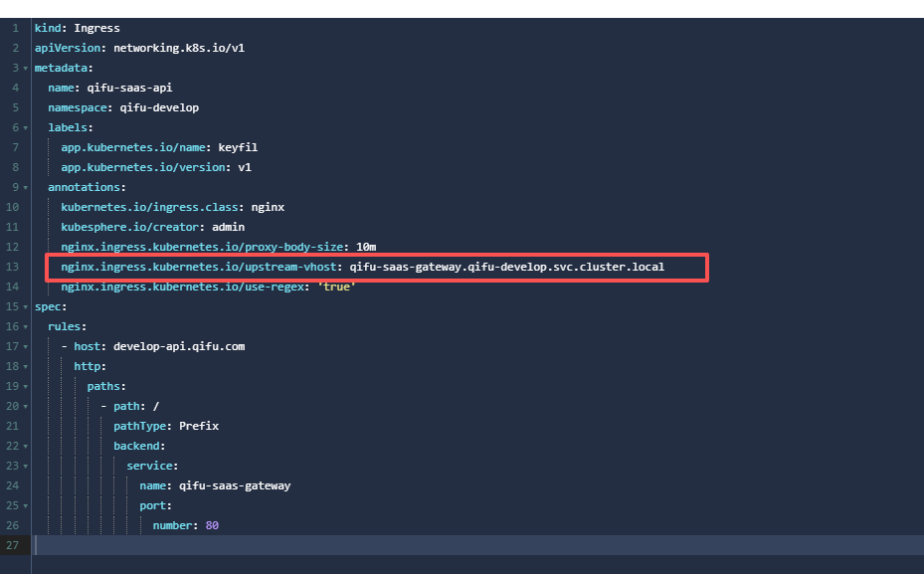Place cursor on the port number 80

[212, 525]
